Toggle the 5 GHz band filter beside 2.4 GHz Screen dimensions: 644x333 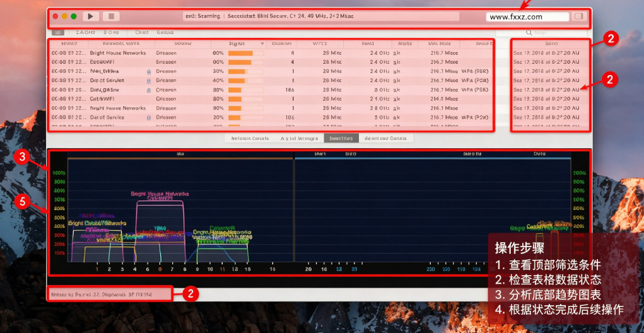pos(111,32)
